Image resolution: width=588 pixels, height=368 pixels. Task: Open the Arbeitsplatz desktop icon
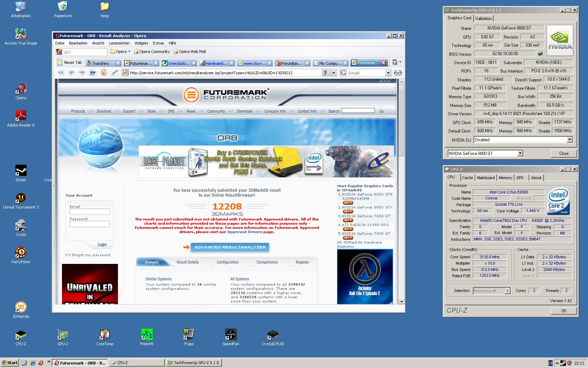click(21, 9)
